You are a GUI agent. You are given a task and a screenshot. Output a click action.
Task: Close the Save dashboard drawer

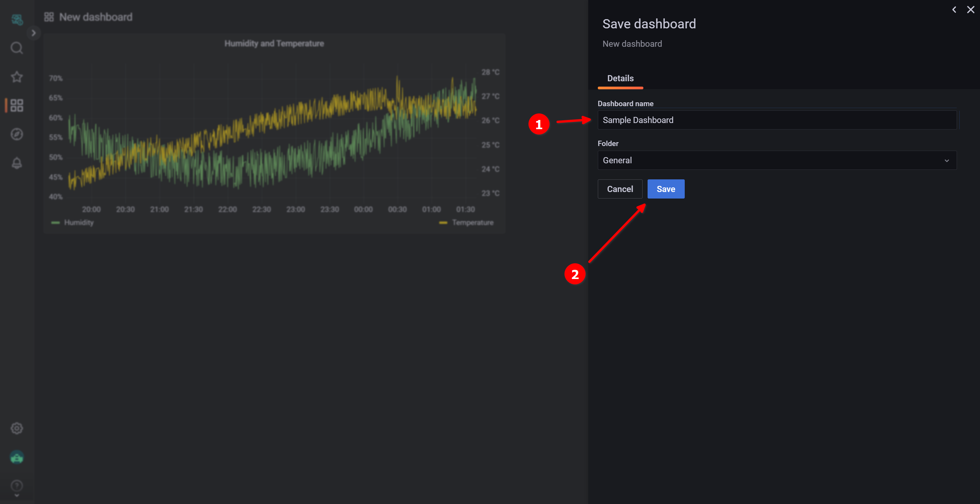click(971, 10)
